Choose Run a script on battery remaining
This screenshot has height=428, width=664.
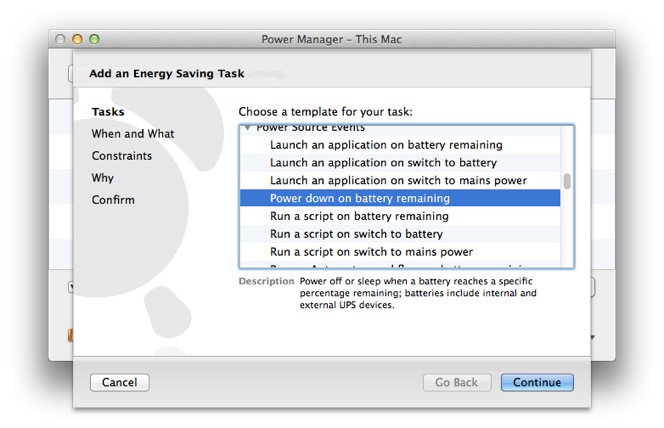pyautogui.click(x=400, y=216)
